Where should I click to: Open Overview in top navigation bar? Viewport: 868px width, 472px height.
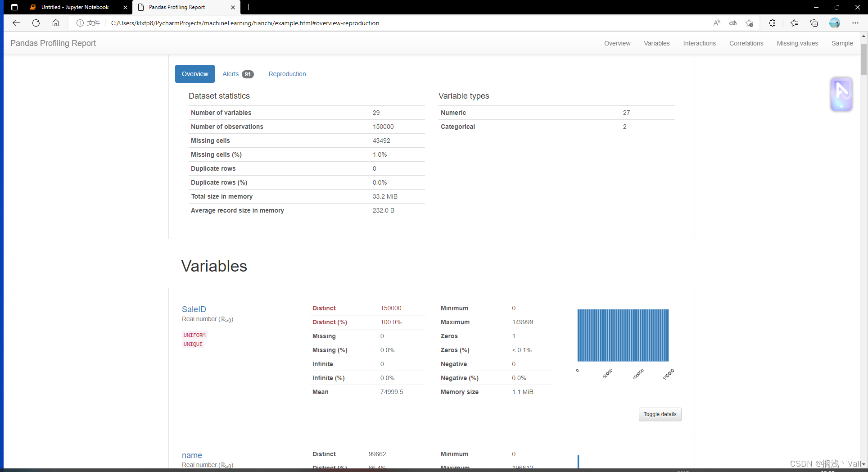[617, 43]
